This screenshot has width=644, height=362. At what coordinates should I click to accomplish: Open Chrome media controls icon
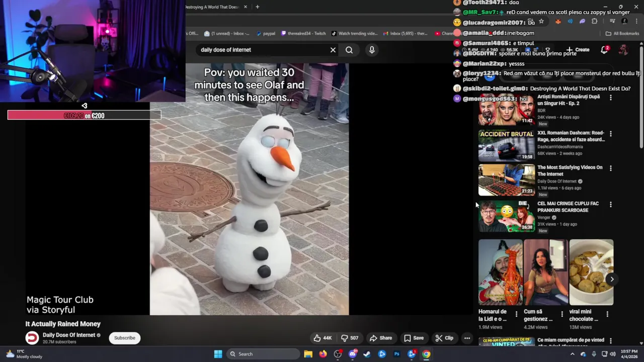pos(612,21)
